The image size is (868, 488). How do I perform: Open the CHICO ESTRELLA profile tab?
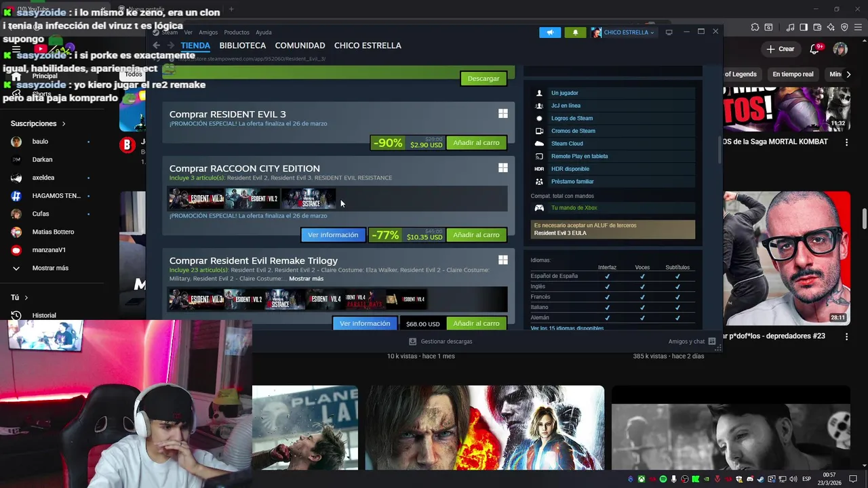tap(368, 45)
